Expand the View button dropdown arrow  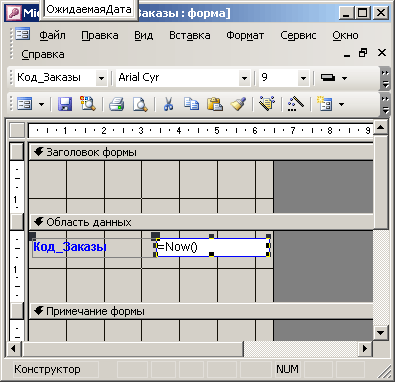coord(41,104)
